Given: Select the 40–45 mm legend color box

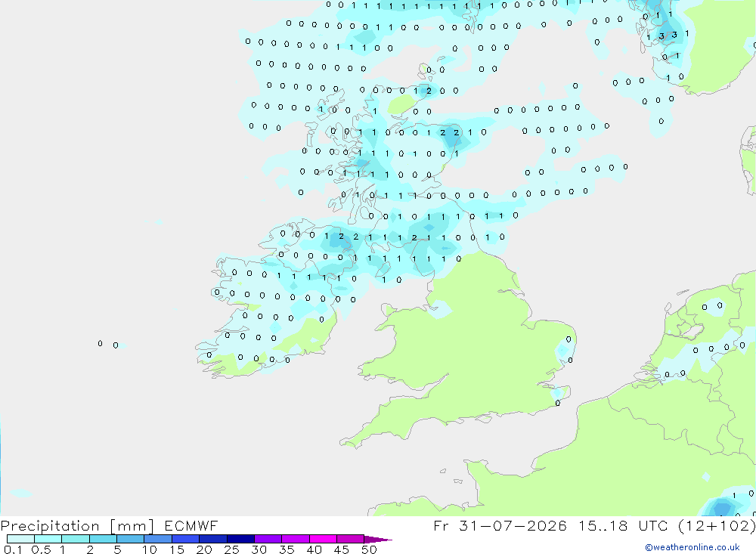Looking at the screenshot, I should (323, 539).
